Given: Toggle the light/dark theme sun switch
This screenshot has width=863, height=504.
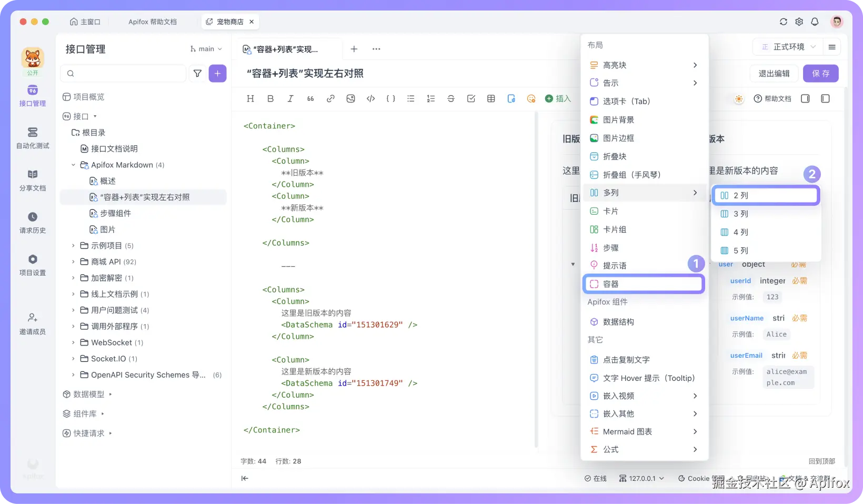Looking at the screenshot, I should coord(739,99).
